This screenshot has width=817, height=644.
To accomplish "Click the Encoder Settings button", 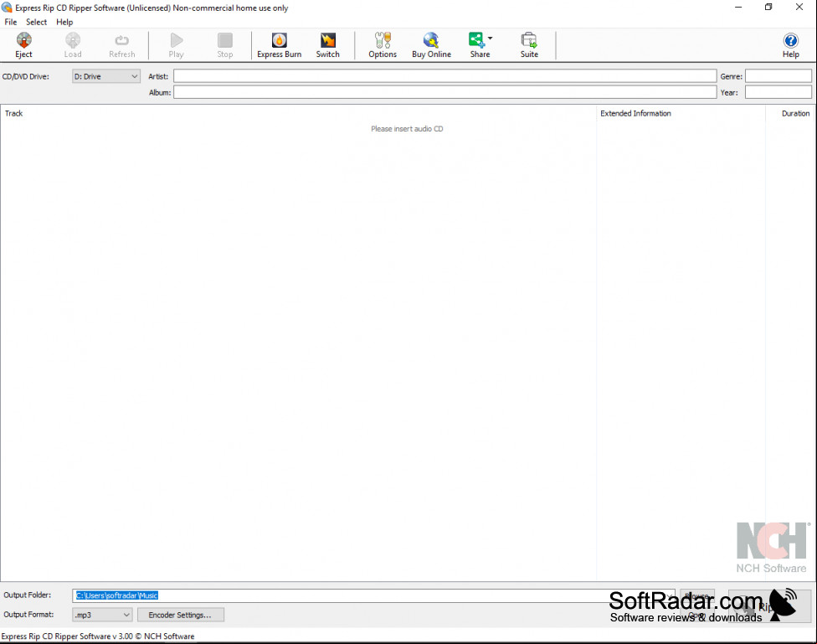I will (x=180, y=615).
